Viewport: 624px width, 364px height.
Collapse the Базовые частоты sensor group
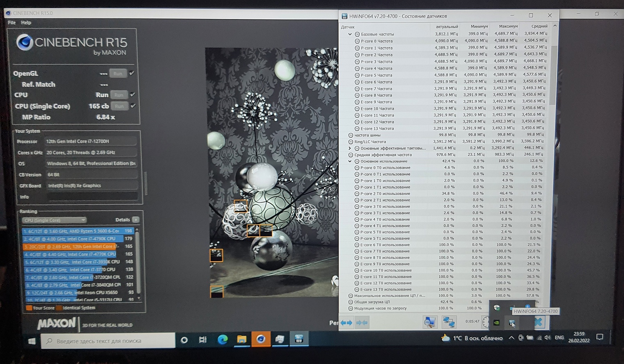point(350,34)
